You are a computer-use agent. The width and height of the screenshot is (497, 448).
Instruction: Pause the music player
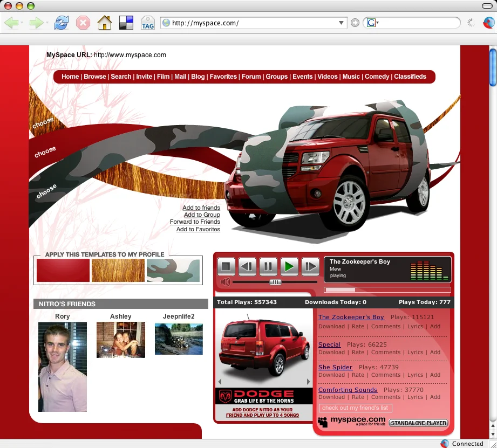coord(268,266)
